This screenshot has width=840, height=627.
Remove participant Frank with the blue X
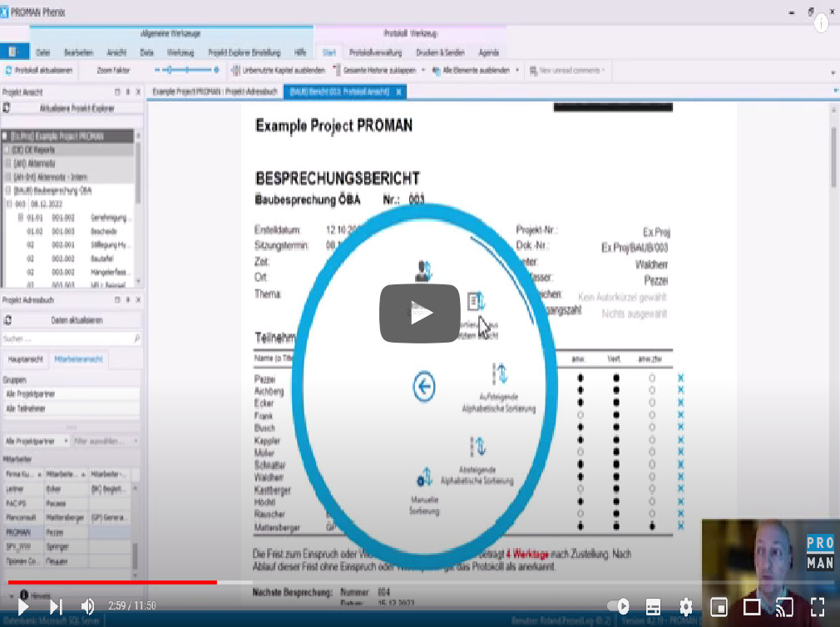681,415
